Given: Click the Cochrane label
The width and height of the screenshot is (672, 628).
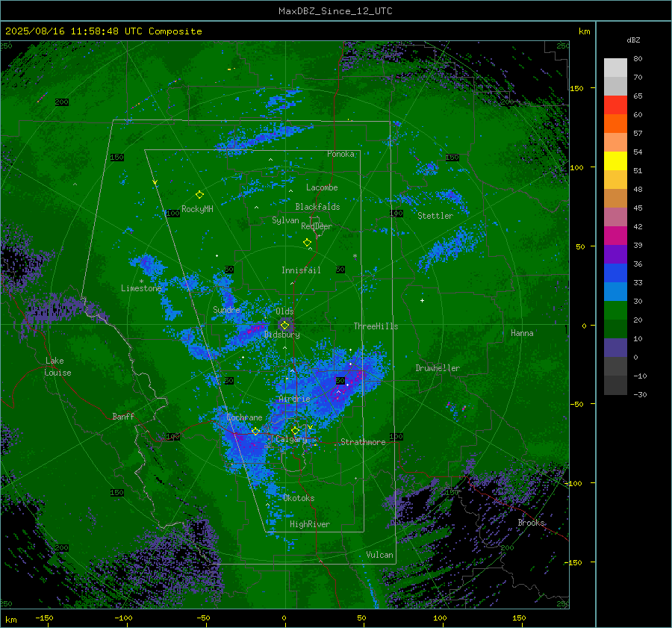Looking at the screenshot, I should coord(244,417).
